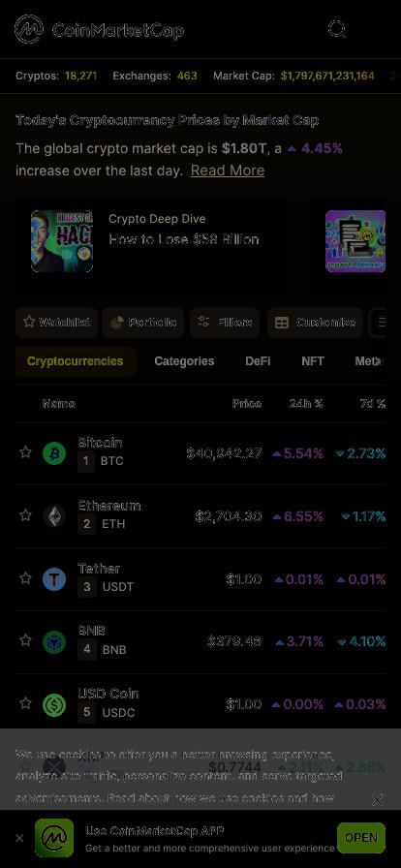Image resolution: width=401 pixels, height=868 pixels.
Task: Click the green OPEN app button
Action: tap(361, 838)
